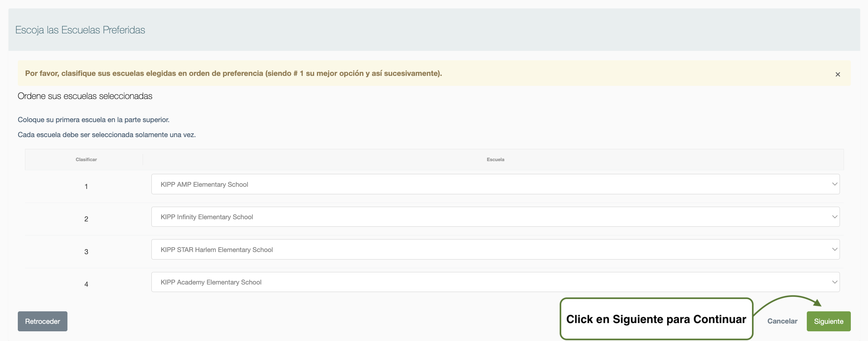Go back with the Retroceder button
The image size is (868, 341).
click(42, 321)
